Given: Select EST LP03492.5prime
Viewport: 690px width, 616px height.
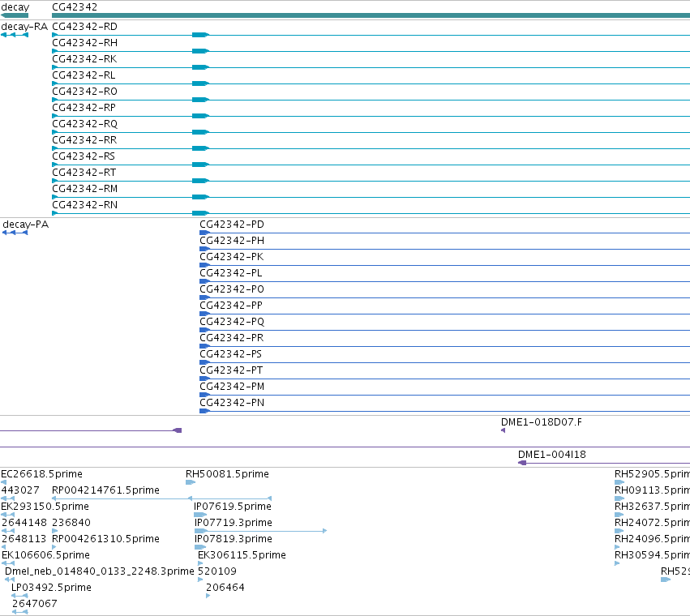Looking at the screenshot, I should 51,588.
